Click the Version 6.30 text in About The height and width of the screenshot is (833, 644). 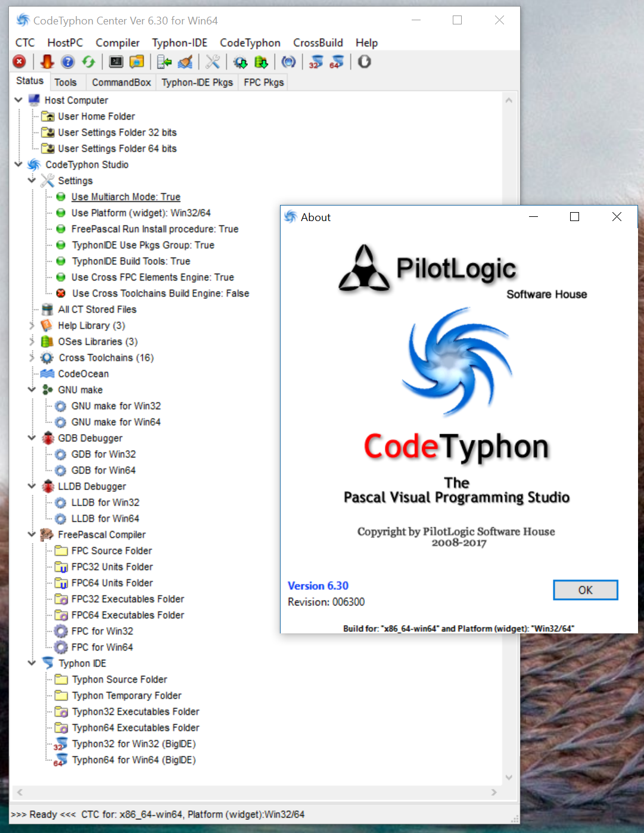click(x=318, y=586)
